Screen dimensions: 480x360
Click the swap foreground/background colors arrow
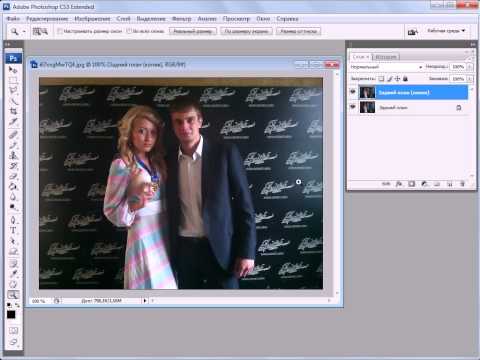(x=17, y=305)
